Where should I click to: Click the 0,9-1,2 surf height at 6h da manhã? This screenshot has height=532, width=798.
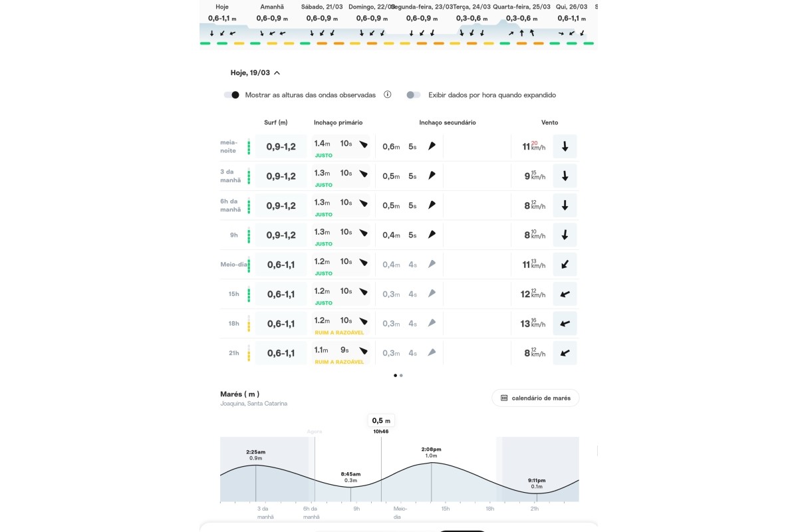(x=281, y=205)
